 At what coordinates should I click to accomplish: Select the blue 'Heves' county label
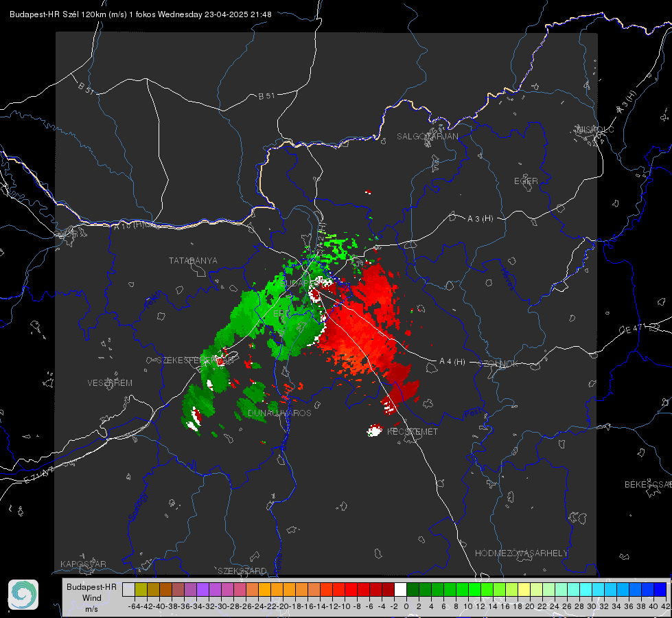(x=508, y=279)
